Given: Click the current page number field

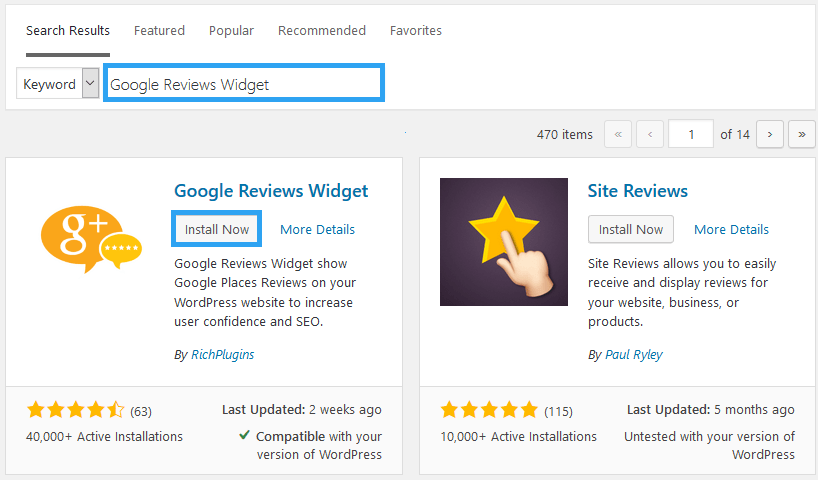Looking at the screenshot, I should (691, 134).
